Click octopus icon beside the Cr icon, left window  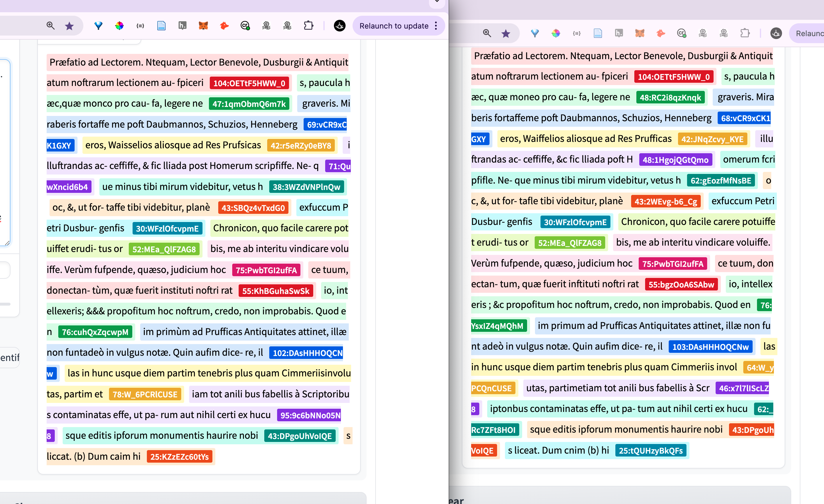coord(266,26)
